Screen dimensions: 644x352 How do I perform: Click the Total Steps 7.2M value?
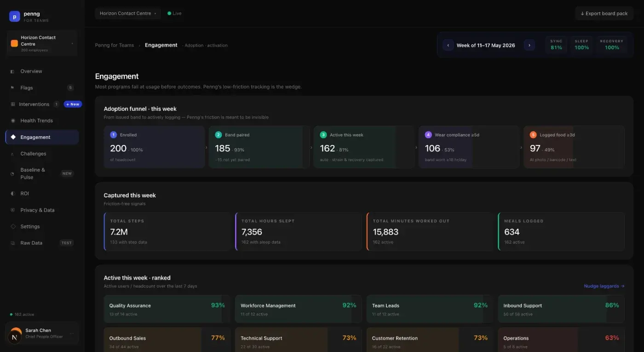[x=119, y=232]
